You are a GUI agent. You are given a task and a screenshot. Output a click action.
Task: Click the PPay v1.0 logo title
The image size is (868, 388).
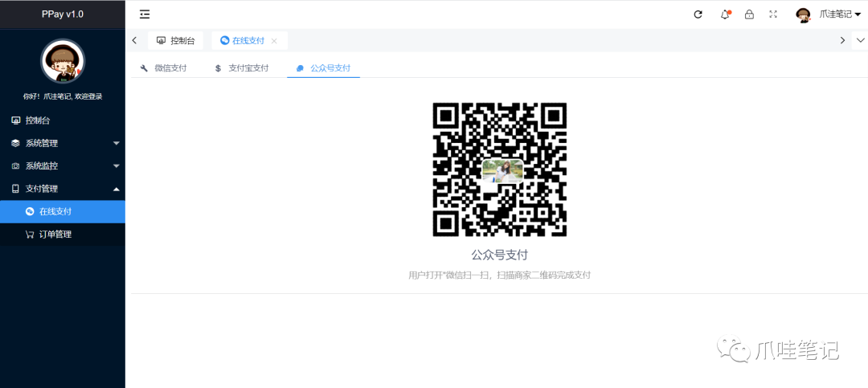[63, 14]
